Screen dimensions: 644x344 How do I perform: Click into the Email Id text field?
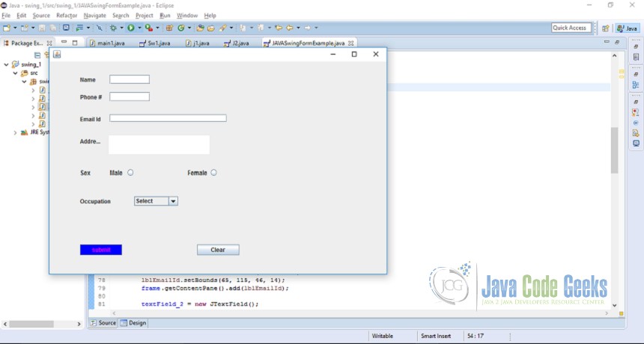point(168,118)
